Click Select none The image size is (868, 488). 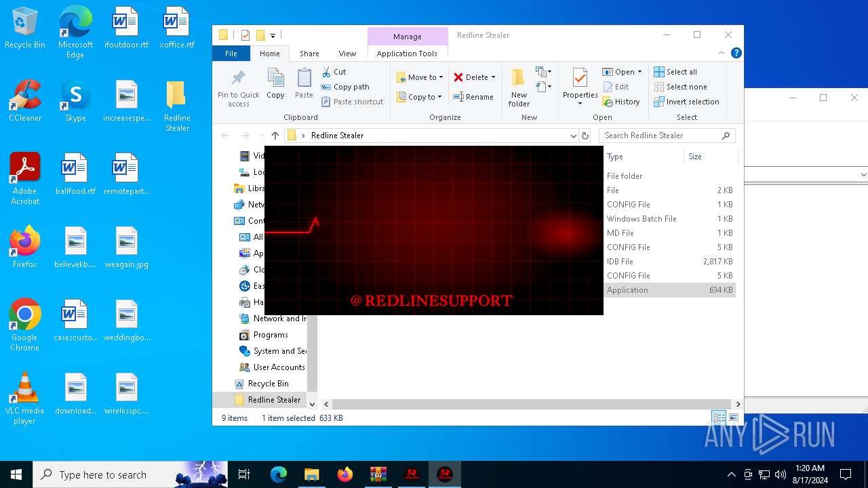[680, 87]
